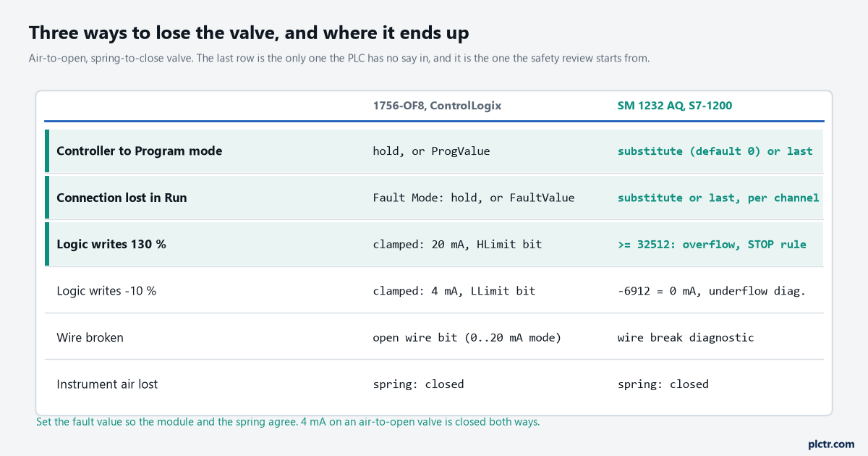Select the Instrument air lost row label
The width and height of the screenshot is (868, 456).
(107, 384)
